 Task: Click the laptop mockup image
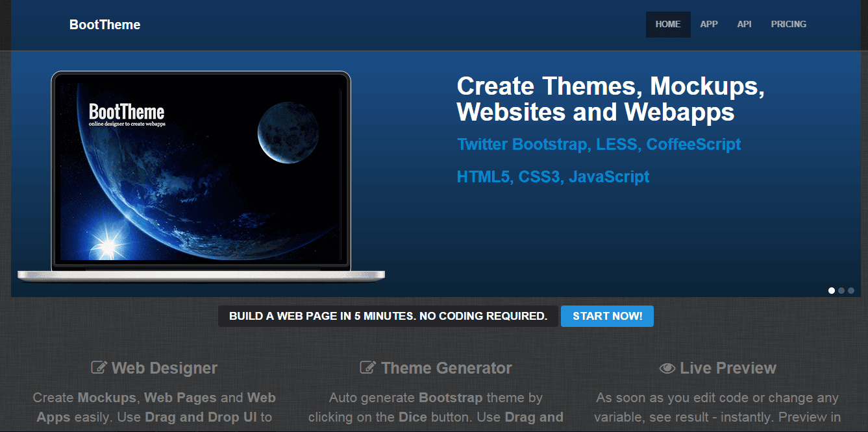coord(201,176)
